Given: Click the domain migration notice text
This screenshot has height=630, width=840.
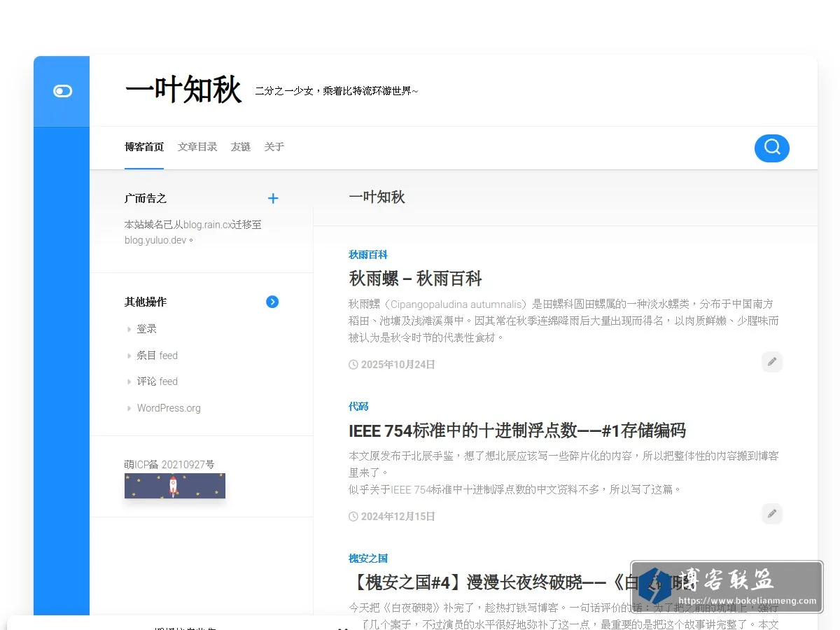Looking at the screenshot, I should tap(193, 232).
